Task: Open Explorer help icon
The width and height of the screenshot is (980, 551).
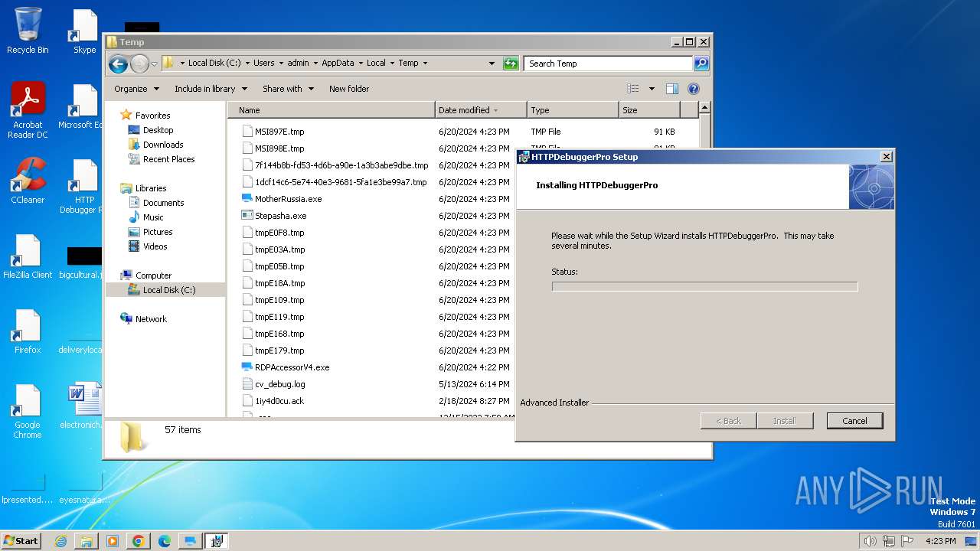Action: click(x=694, y=89)
